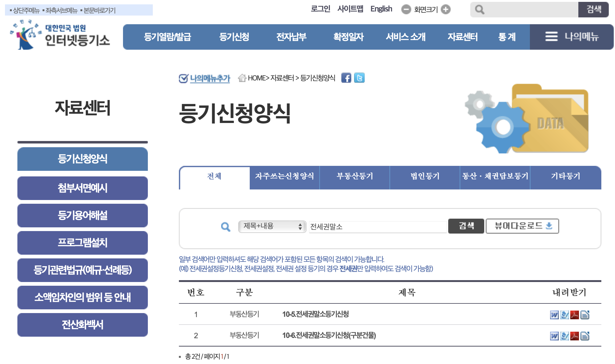The height and width of the screenshot is (364, 615).
Task: Share page on Twitter
Action: [x=359, y=78]
